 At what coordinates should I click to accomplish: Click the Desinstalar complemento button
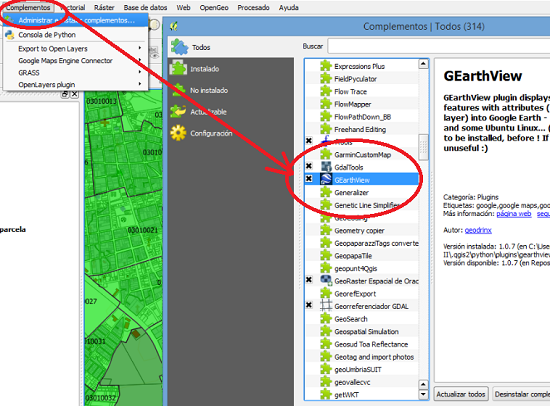(x=522, y=394)
